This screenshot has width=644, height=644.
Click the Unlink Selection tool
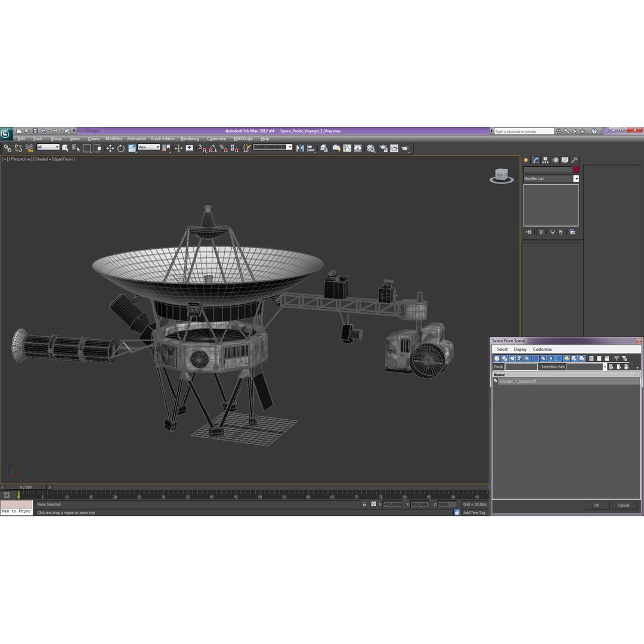click(18, 148)
